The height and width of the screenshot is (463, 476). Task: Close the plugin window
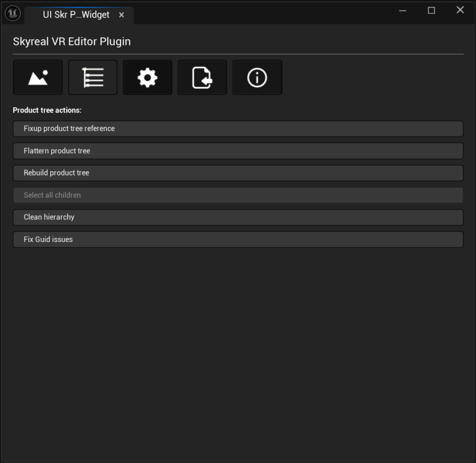[x=460, y=11]
